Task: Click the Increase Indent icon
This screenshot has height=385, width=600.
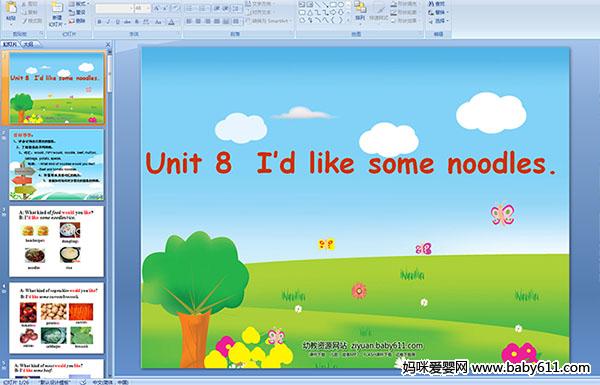Action: (x=226, y=8)
